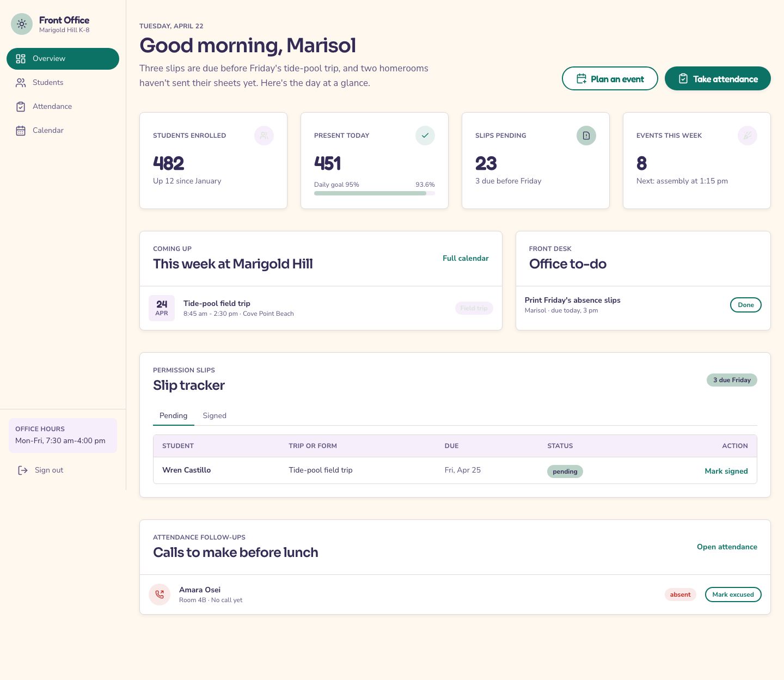Image resolution: width=784 pixels, height=680 pixels.
Task: Click the Up 12 since January text
Action: click(x=187, y=181)
